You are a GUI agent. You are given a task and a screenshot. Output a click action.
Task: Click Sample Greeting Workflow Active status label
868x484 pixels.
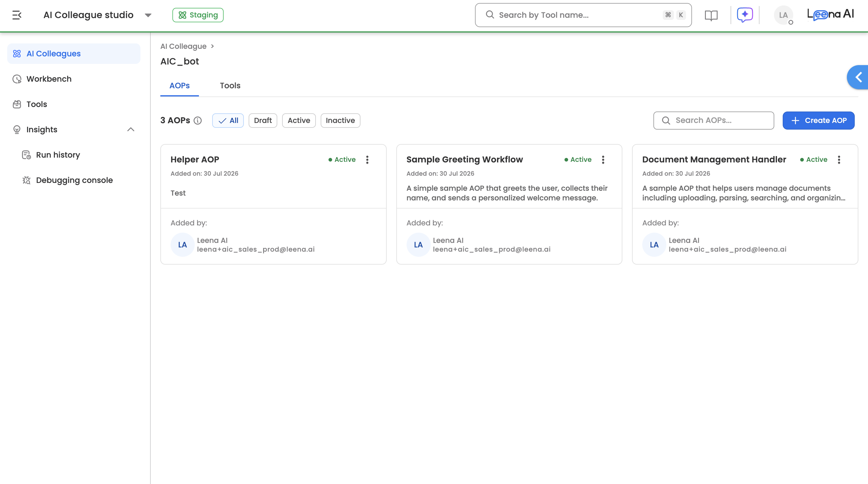578,159
